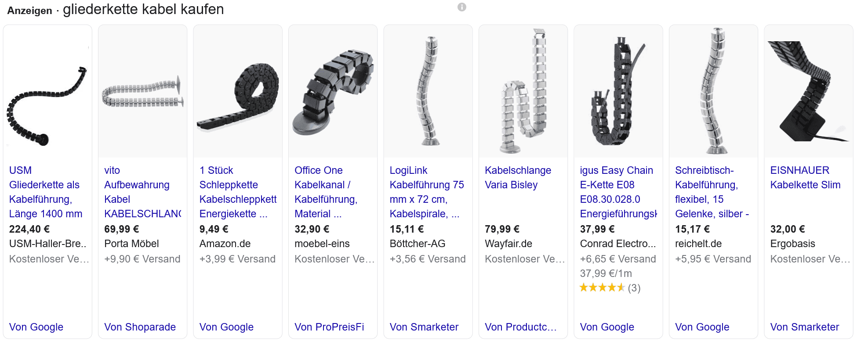
Task: Open the EISNHAUER Kabelkette Slim image
Action: click(809, 91)
